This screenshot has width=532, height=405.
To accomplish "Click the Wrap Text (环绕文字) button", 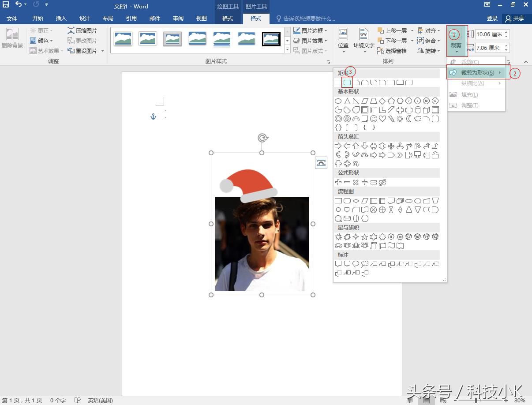I will click(363, 40).
